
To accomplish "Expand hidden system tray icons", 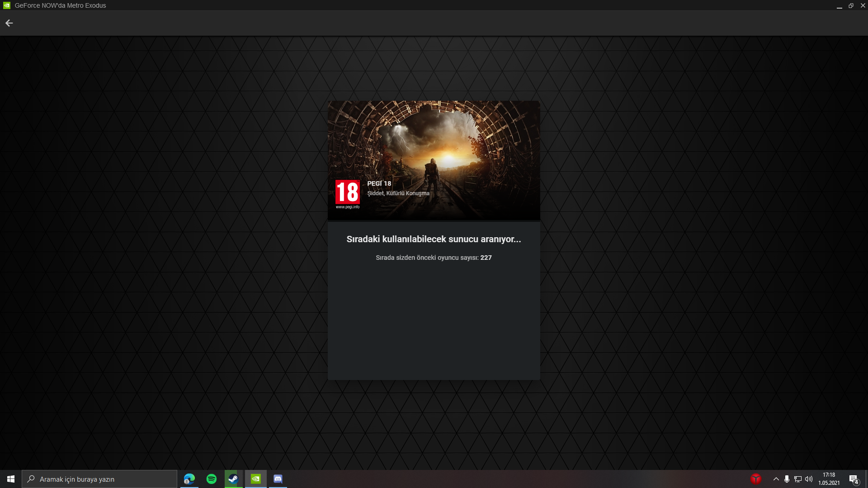I will 776,479.
